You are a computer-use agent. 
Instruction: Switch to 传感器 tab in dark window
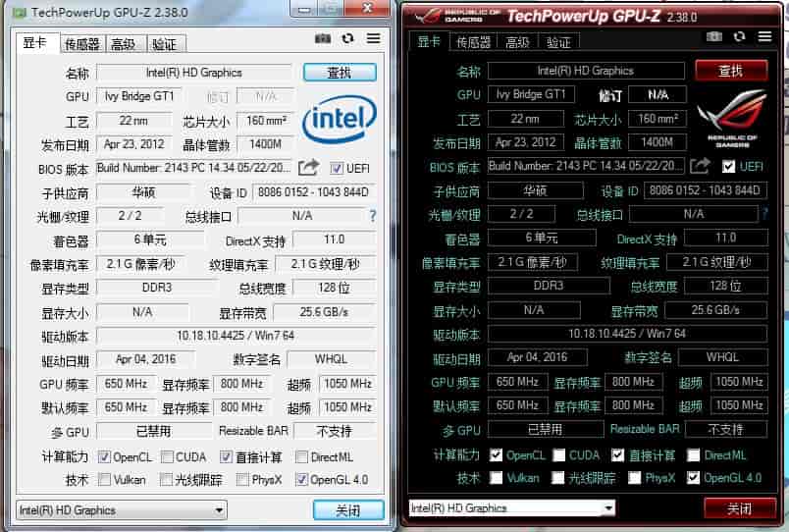point(473,42)
